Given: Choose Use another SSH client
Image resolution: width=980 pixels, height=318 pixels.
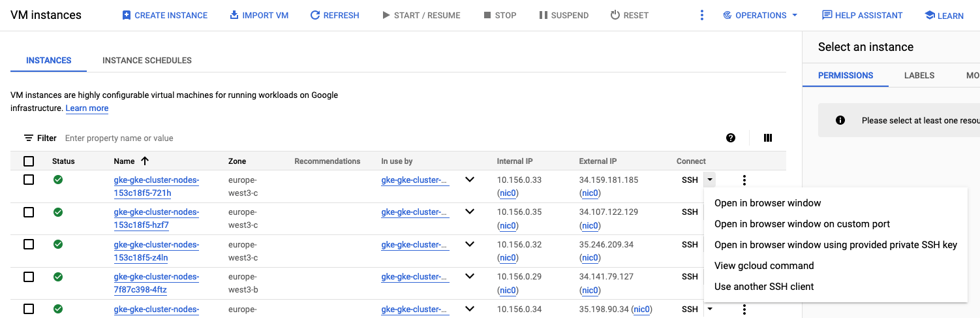Looking at the screenshot, I should 835,287.
